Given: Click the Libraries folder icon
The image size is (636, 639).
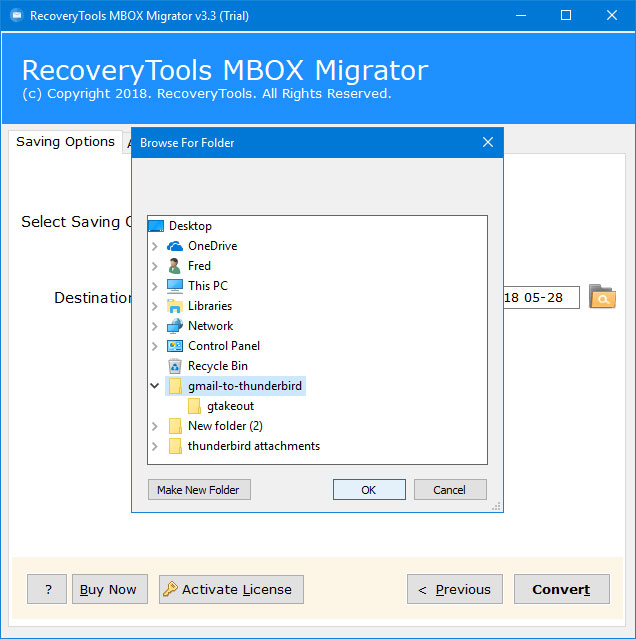Looking at the screenshot, I should click(x=175, y=306).
